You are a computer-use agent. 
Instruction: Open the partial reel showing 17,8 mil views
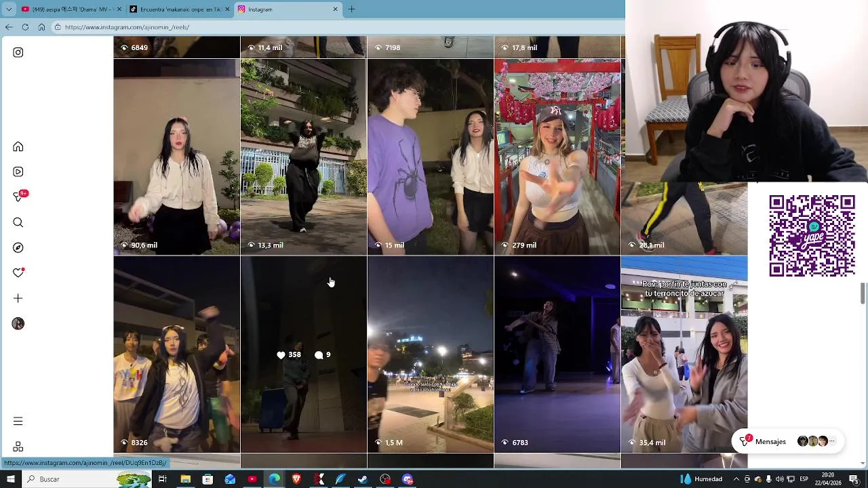pyautogui.click(x=557, y=47)
